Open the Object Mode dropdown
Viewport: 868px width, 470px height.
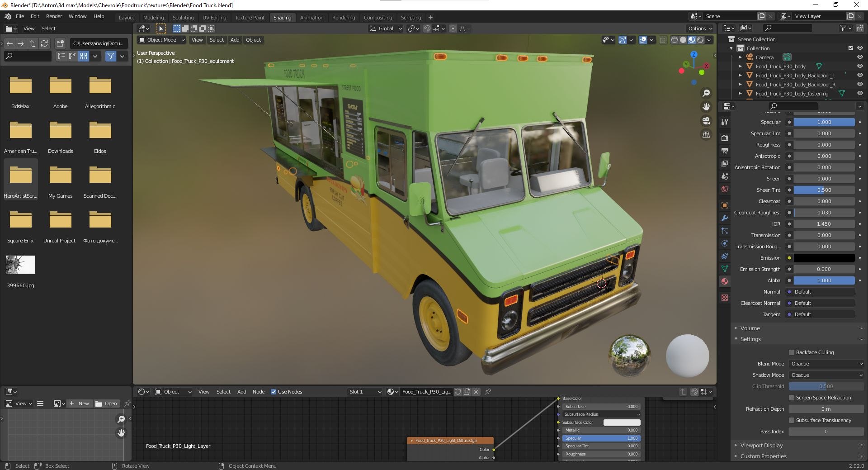(162, 40)
